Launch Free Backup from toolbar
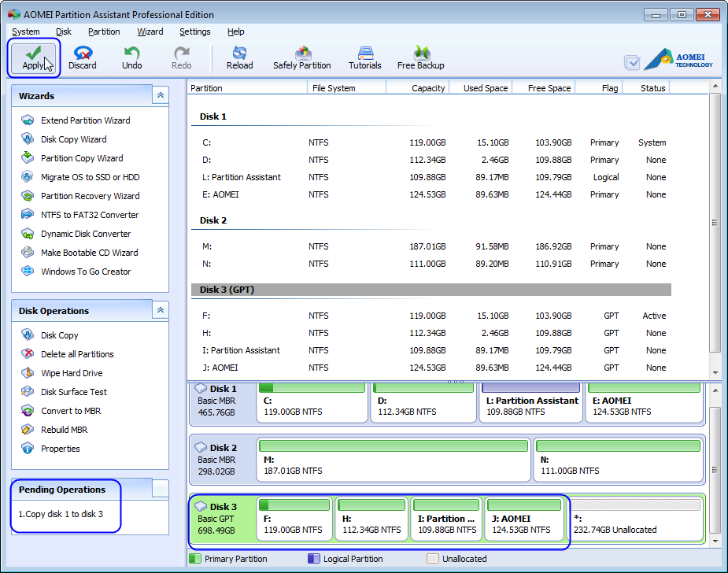 coord(420,57)
